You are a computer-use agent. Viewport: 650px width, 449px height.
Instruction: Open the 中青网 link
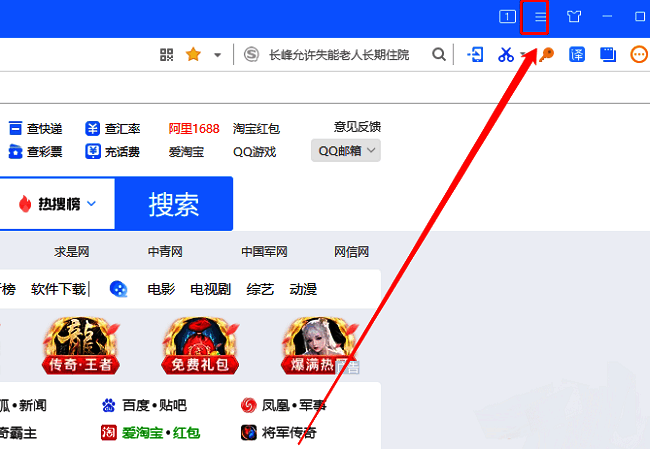(165, 252)
